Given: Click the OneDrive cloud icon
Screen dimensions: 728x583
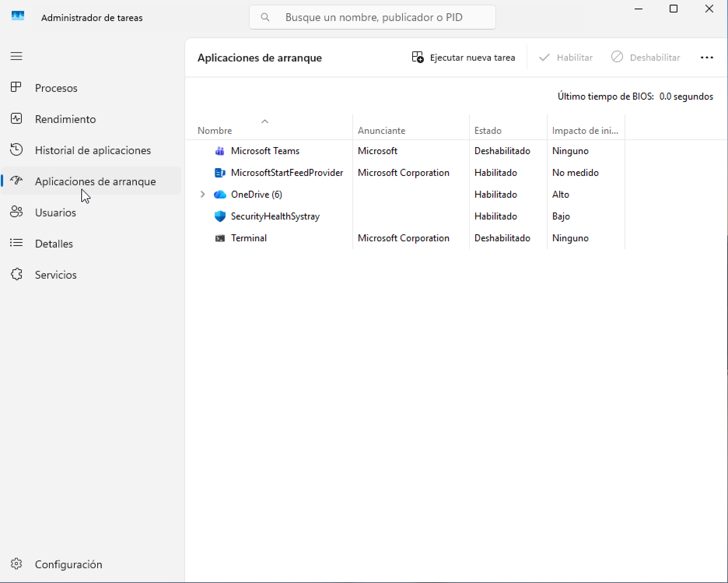Looking at the screenshot, I should coord(220,195).
